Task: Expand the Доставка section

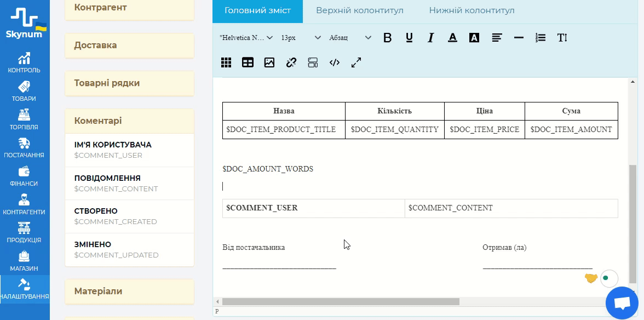Action: 129,45
